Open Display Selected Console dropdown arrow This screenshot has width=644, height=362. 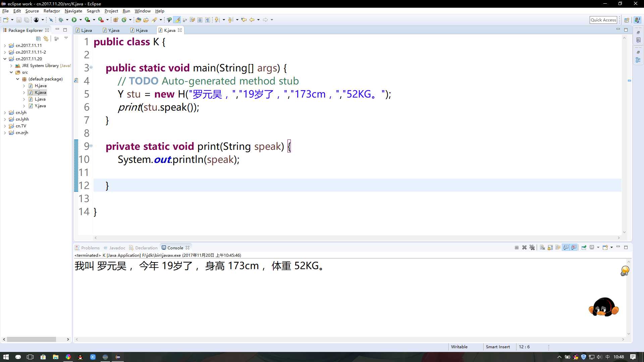coord(598,247)
